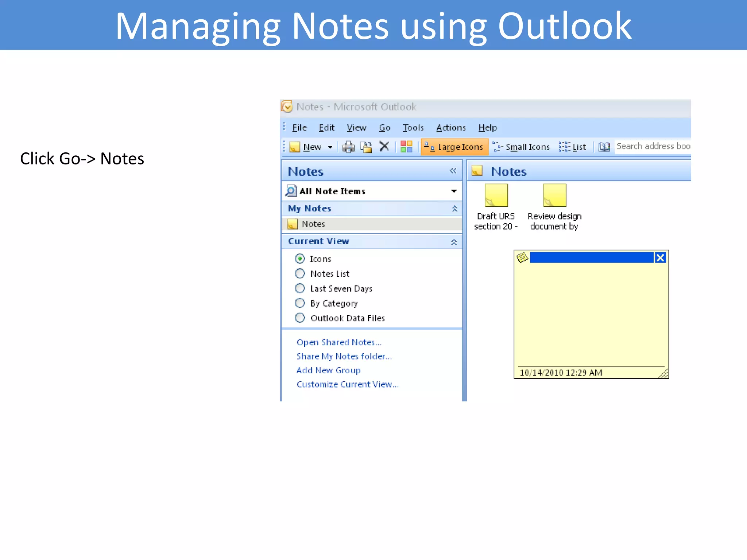747x560 pixels.
Task: Click the Notes folder icon in content header
Action: coord(477,171)
